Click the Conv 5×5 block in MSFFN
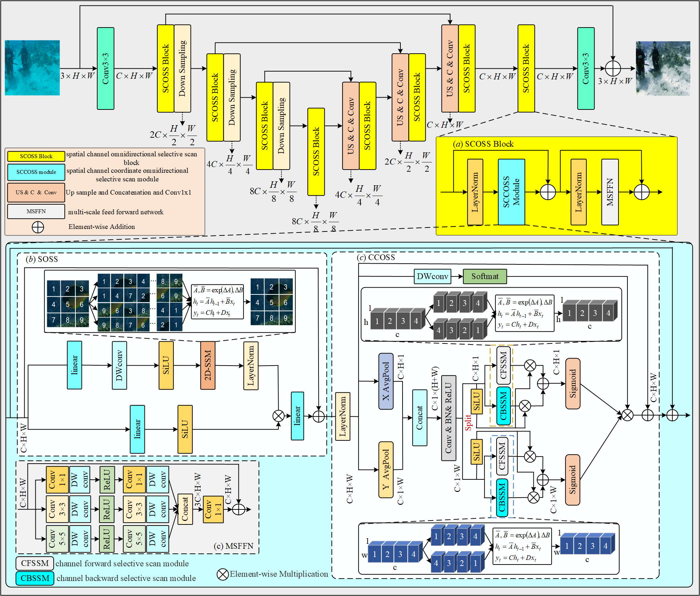 pyautogui.click(x=57, y=539)
